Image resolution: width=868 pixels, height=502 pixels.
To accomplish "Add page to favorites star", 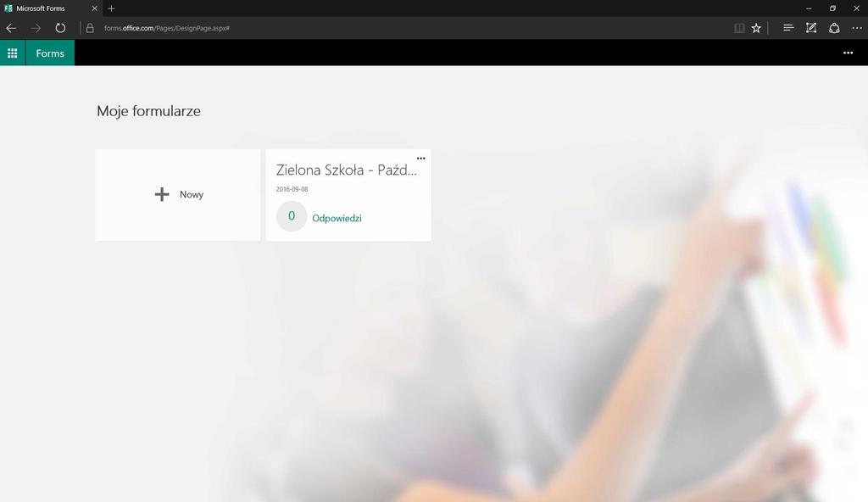I will point(756,28).
